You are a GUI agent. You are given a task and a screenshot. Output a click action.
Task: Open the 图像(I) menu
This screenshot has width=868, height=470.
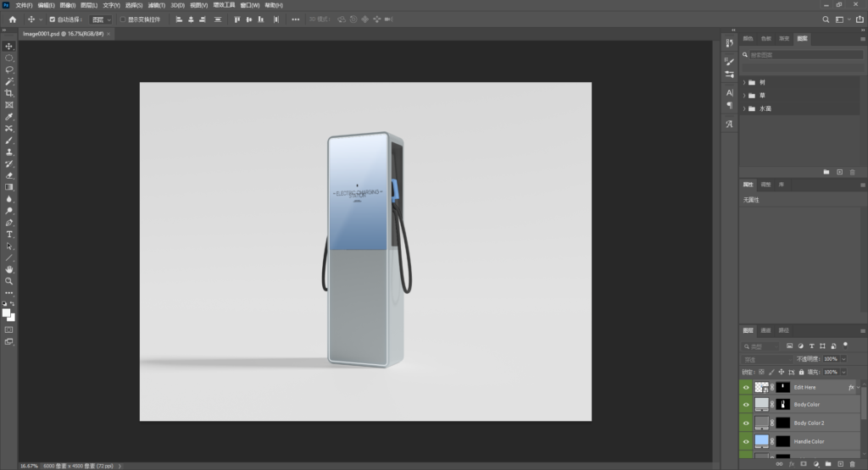(67, 5)
